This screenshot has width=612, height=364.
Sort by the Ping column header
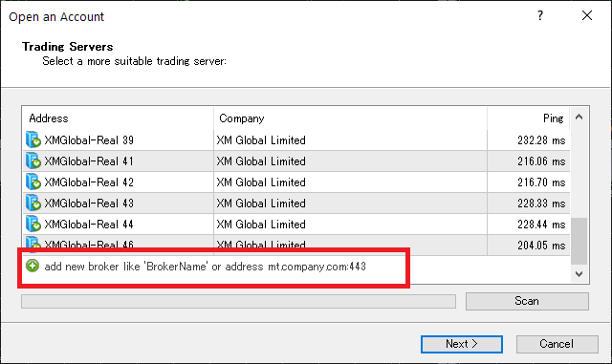click(x=529, y=118)
